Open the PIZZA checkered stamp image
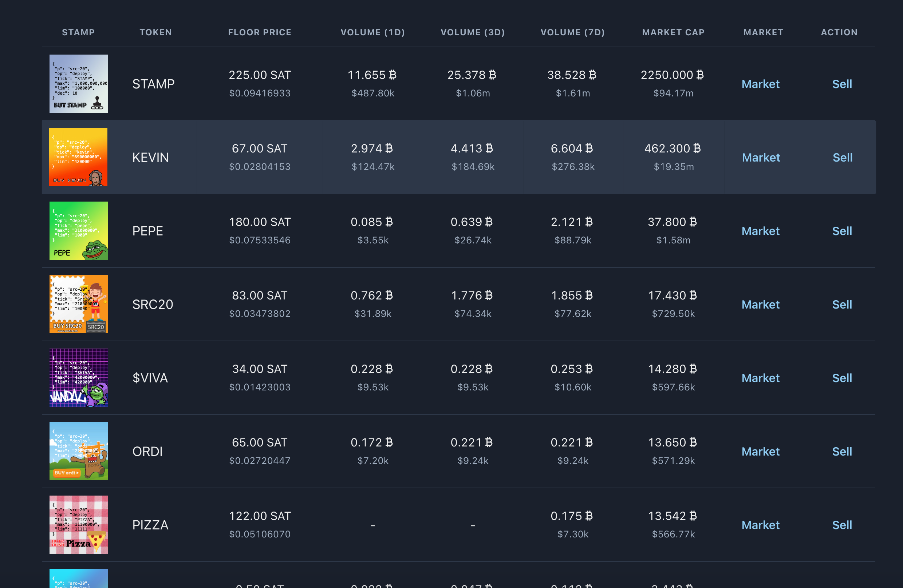This screenshot has height=588, width=903. (79, 525)
